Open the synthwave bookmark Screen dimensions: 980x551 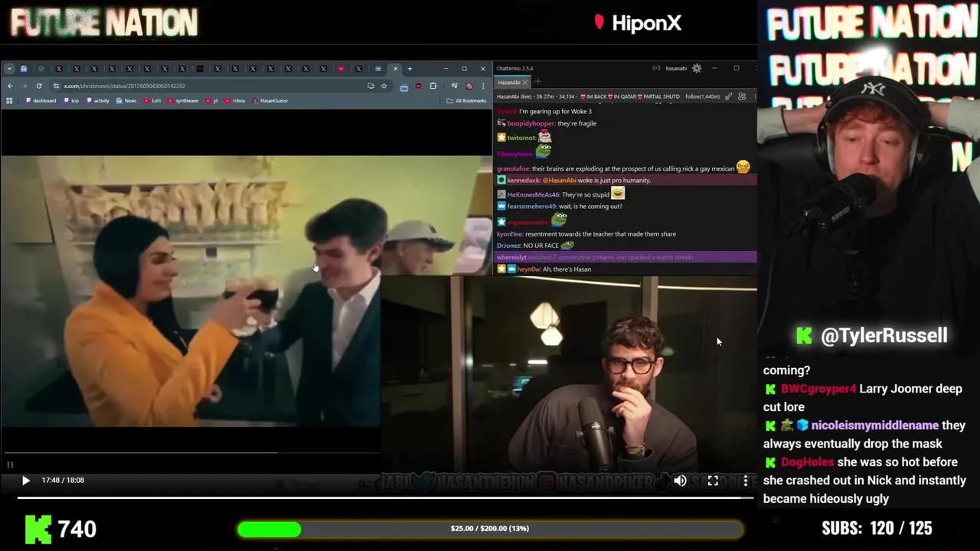pos(183,101)
